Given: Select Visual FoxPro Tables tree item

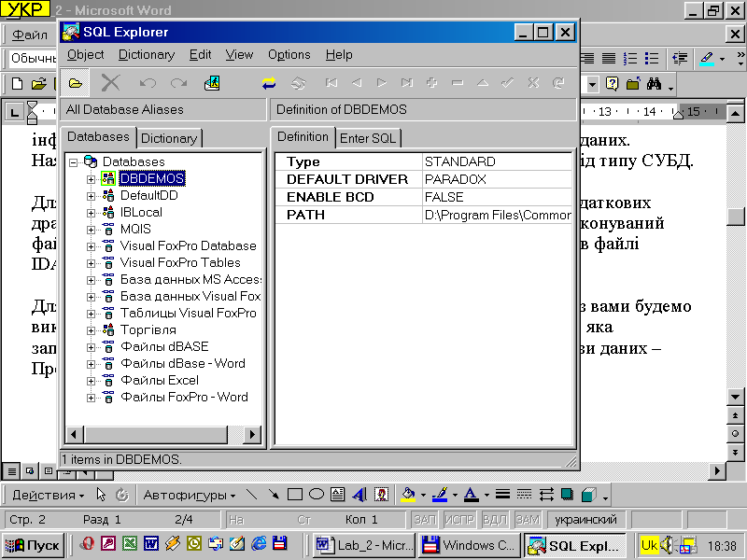Looking at the screenshot, I should point(180,263).
